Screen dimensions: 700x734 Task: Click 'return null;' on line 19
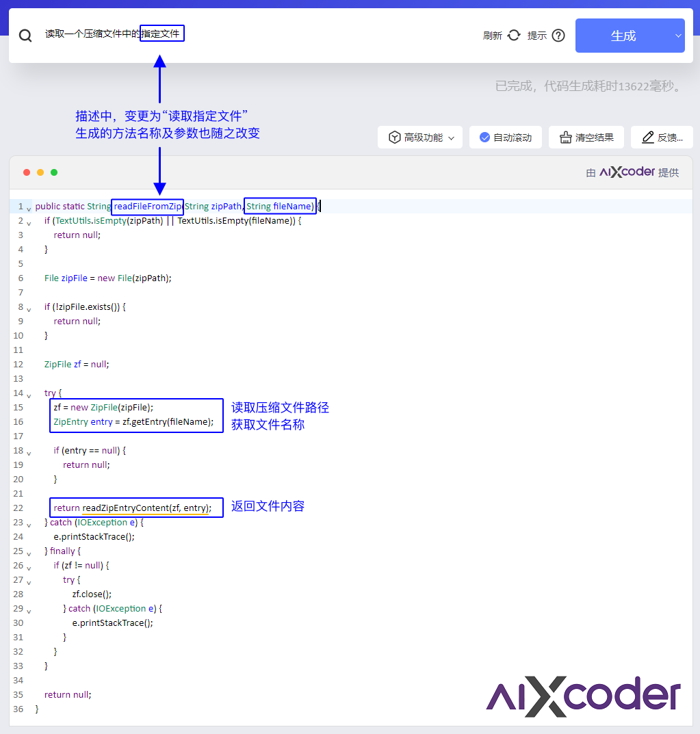point(87,465)
